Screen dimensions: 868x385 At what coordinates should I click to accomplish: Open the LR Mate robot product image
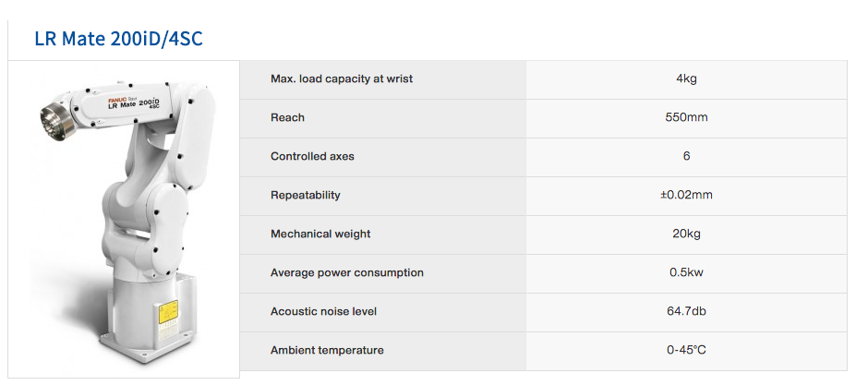point(124,219)
